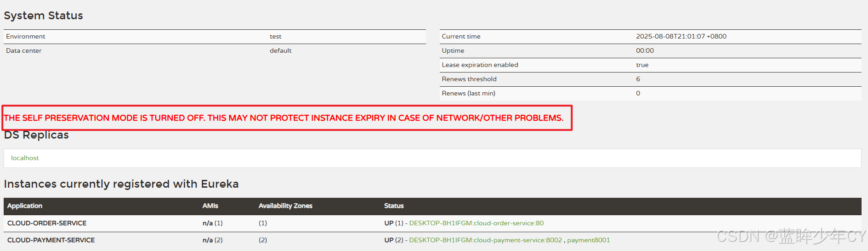Select the DS Replicas heading

pyautogui.click(x=36, y=135)
